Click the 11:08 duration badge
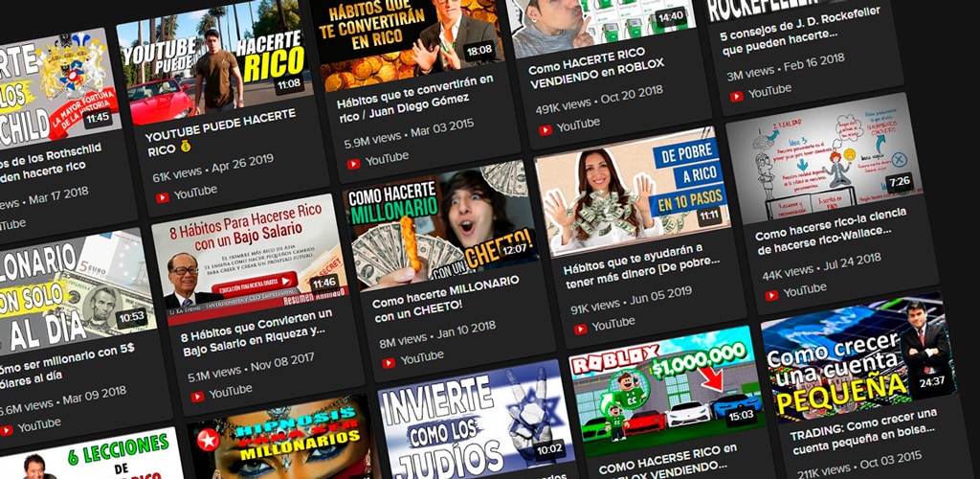The width and height of the screenshot is (980, 479). (288, 83)
